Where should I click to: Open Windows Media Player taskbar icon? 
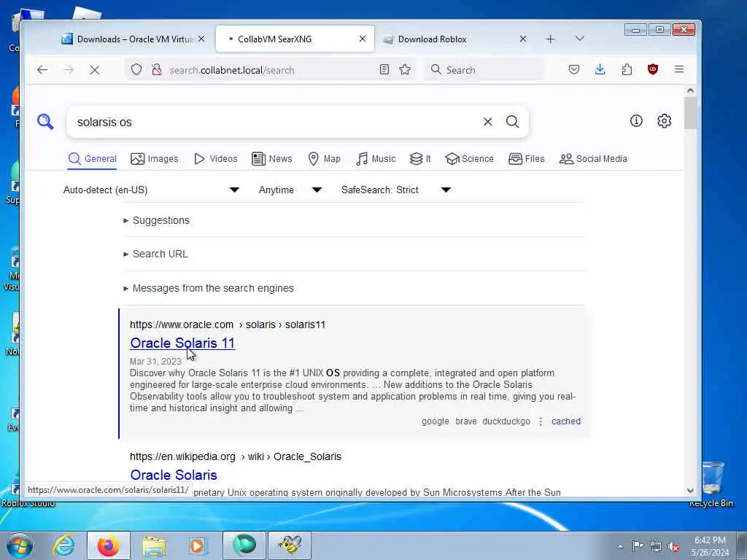coord(198,545)
